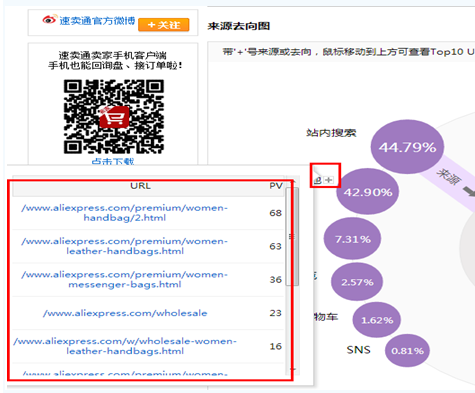The image size is (475, 393).
Task: Open the /www.aliexpress.com/wholesale link
Action: [125, 313]
